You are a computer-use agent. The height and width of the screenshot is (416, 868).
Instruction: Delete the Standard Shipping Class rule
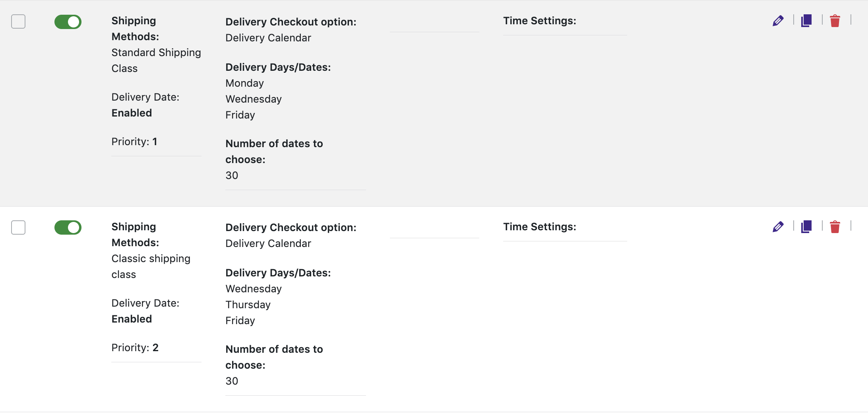coord(835,21)
